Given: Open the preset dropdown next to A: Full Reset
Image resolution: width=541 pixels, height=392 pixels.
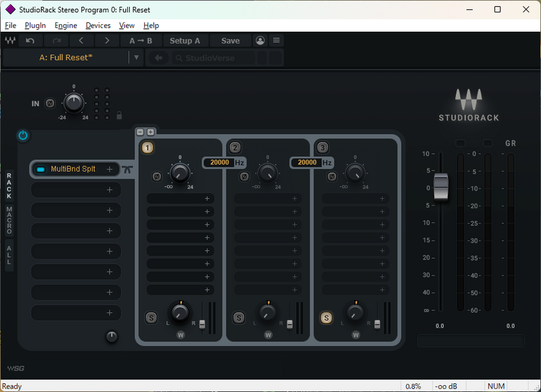Looking at the screenshot, I should [x=137, y=57].
